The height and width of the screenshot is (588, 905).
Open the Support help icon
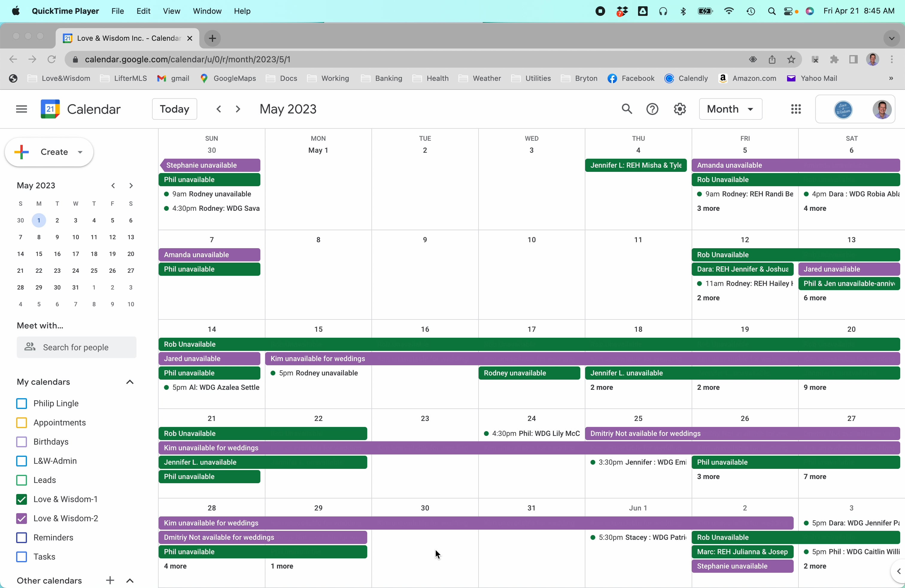(652, 109)
